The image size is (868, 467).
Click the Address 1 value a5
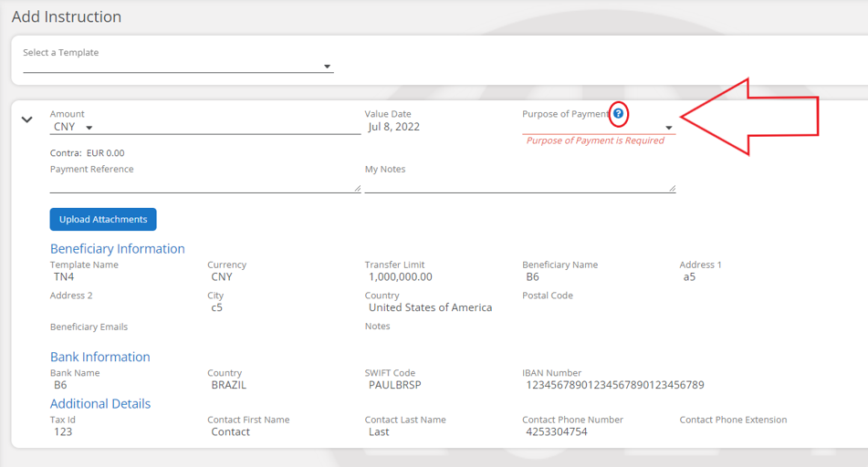pyautogui.click(x=689, y=276)
